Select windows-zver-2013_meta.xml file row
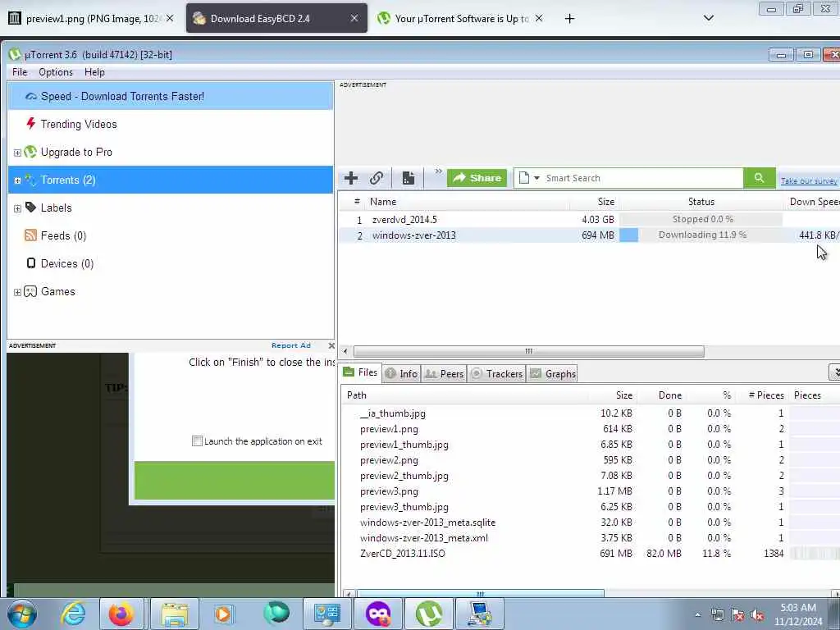 coord(589,538)
